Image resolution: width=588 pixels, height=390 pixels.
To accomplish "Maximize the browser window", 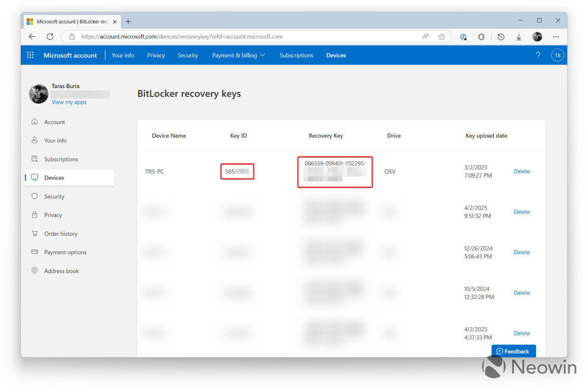I will coord(539,21).
